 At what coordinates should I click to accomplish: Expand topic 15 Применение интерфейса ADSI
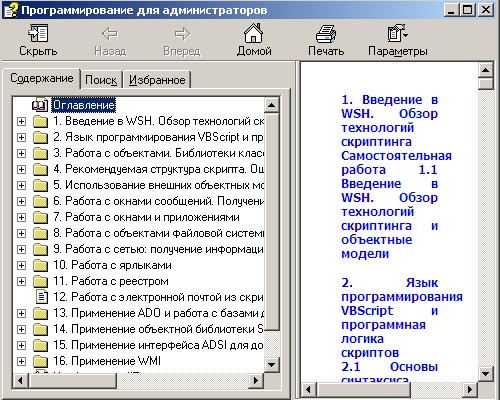point(21,345)
